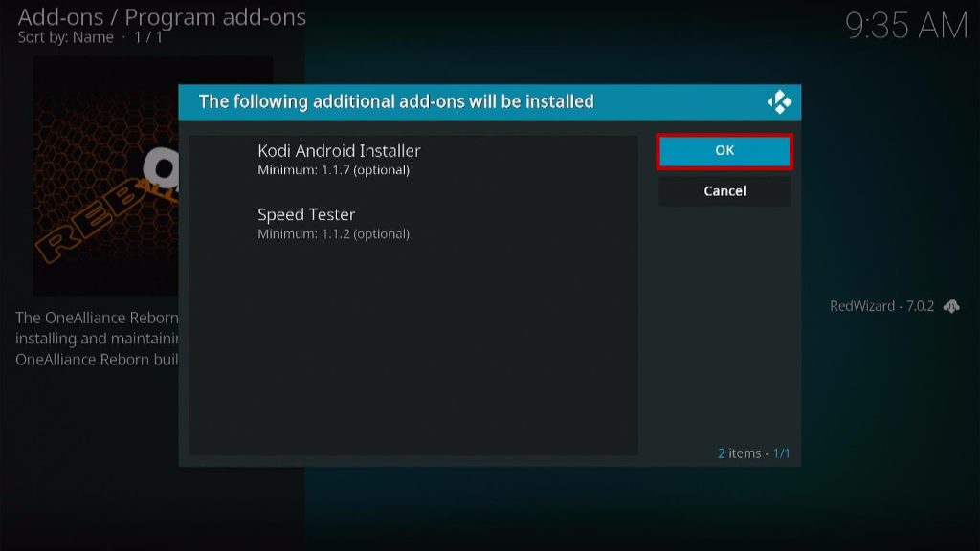The height and width of the screenshot is (551, 980).
Task: Confirm installation with the OK button
Action: tap(724, 150)
